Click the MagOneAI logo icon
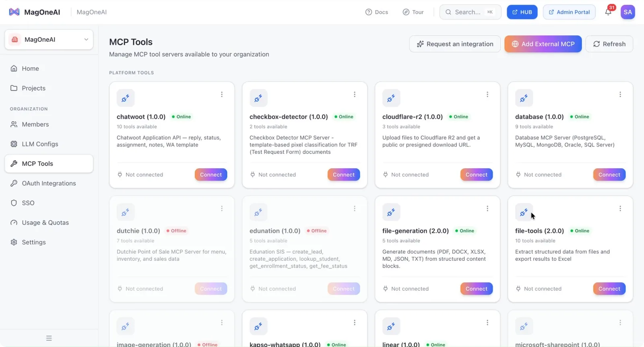Image resolution: width=644 pixels, height=347 pixels. click(14, 12)
